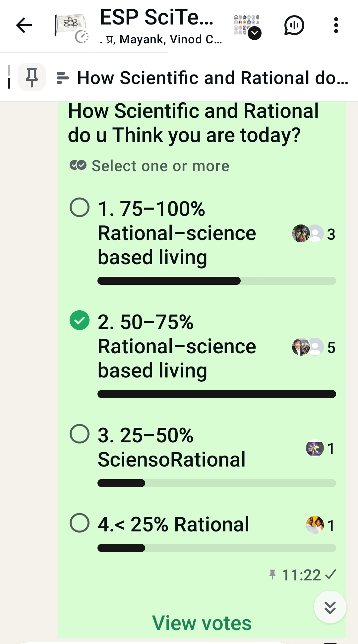
Task: Select the 25–50% ScienSoRational option
Action: point(80,434)
